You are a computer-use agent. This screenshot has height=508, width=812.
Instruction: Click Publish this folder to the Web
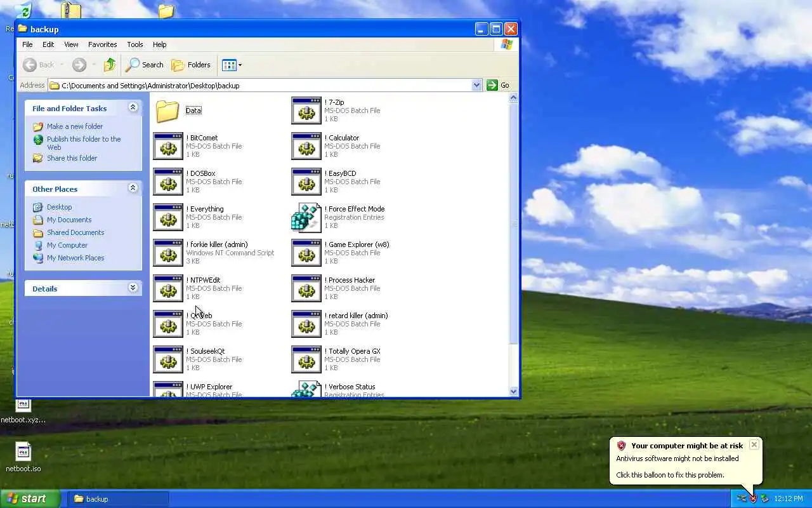pyautogui.click(x=83, y=143)
